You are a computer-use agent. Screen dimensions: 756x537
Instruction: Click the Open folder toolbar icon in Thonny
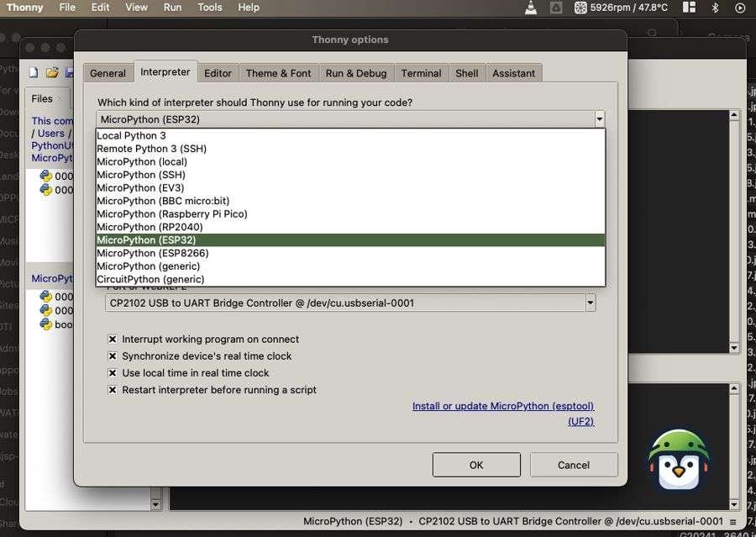[52, 72]
